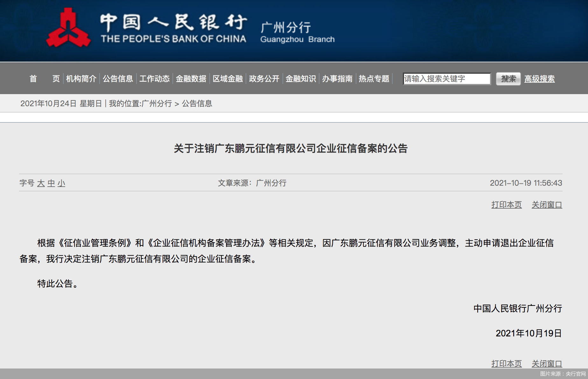This screenshot has width=588, height=379.
Task: Open the 机构简介 menu item
Action: point(82,79)
